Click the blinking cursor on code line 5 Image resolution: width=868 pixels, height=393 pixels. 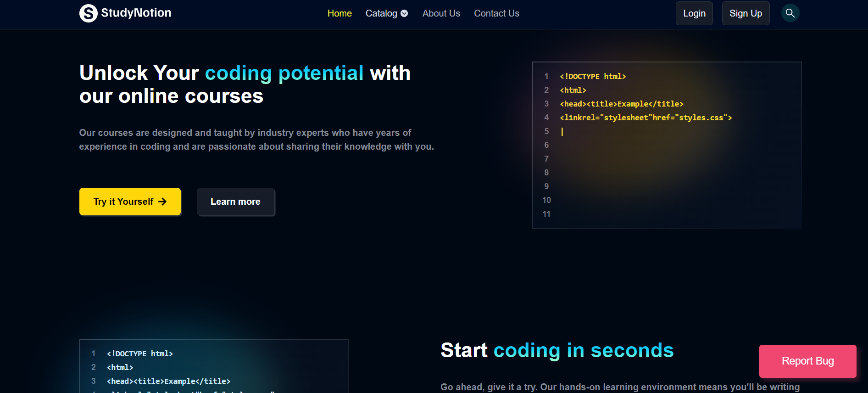pos(562,132)
